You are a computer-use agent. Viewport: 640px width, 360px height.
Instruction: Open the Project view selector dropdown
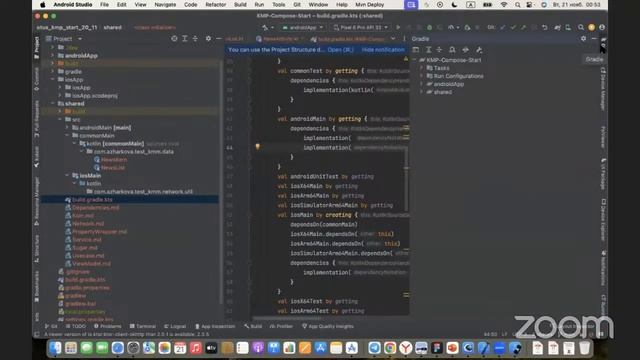(63, 39)
